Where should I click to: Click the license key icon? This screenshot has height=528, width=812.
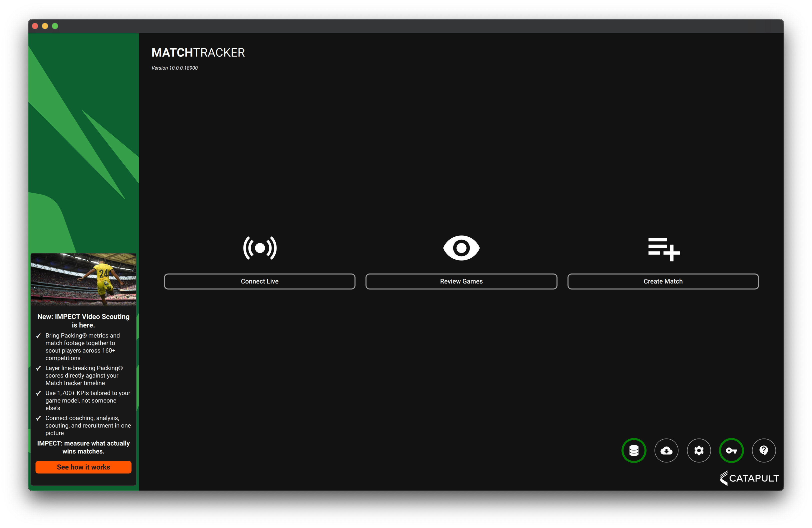(731, 450)
